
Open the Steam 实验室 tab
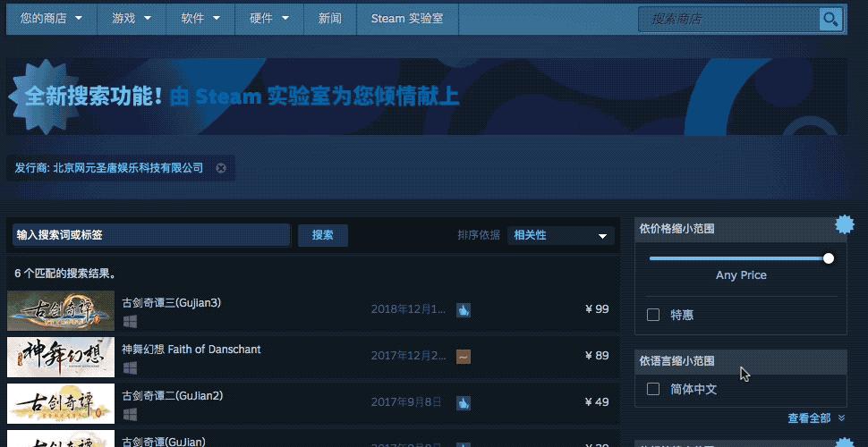pos(407,19)
